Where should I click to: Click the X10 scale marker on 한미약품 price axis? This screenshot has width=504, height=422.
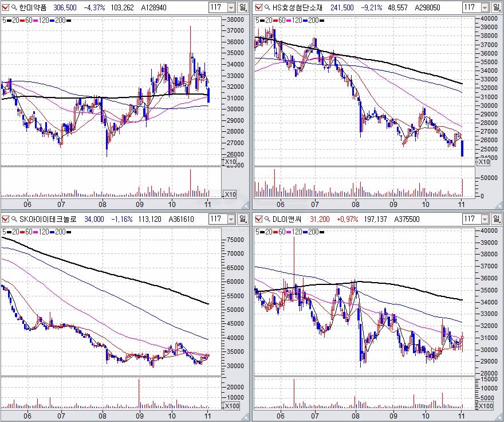229,162
